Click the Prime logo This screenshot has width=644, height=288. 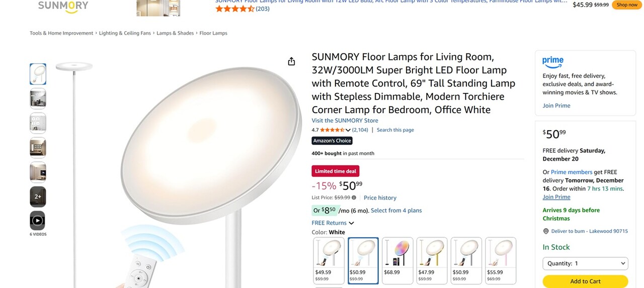(552, 62)
